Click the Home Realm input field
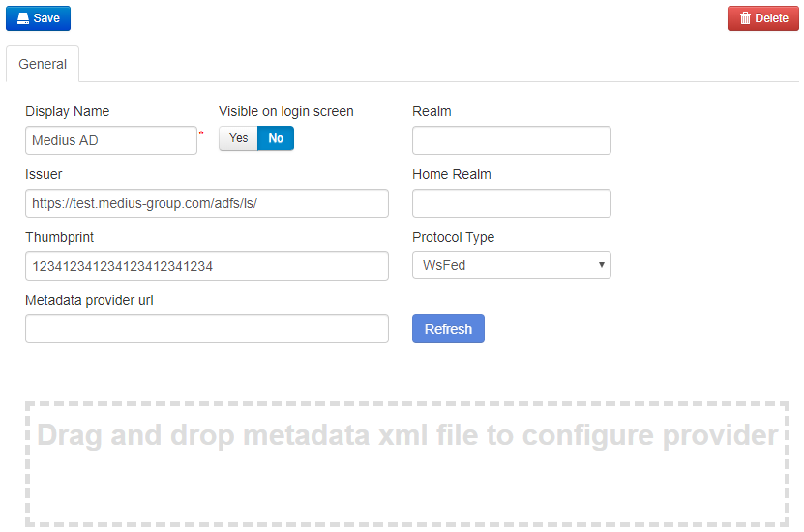804x532 pixels. (x=512, y=203)
